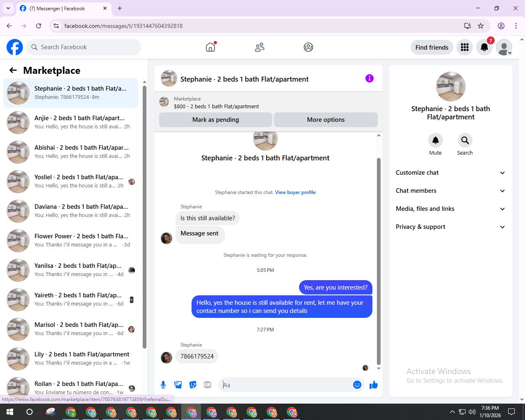Send a voice clip with microphone icon

point(163,385)
